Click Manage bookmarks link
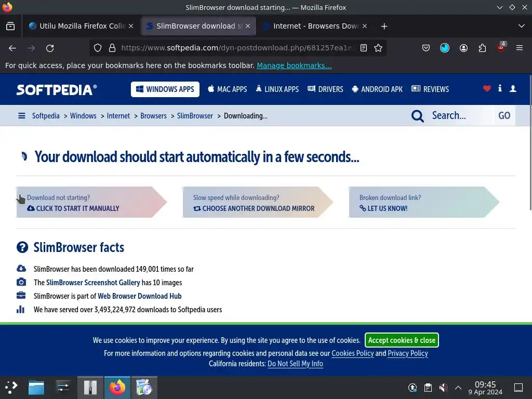The image size is (532, 399). [x=294, y=65]
